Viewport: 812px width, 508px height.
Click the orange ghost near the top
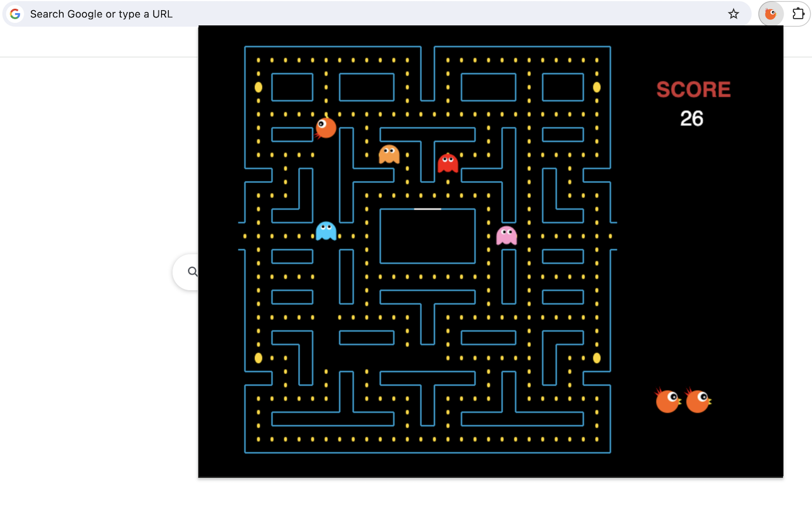390,154
